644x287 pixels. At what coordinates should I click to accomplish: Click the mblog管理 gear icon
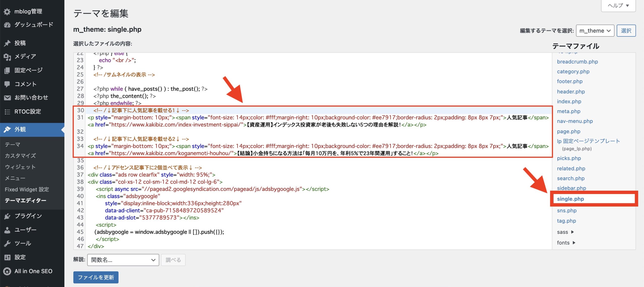[x=7, y=12]
